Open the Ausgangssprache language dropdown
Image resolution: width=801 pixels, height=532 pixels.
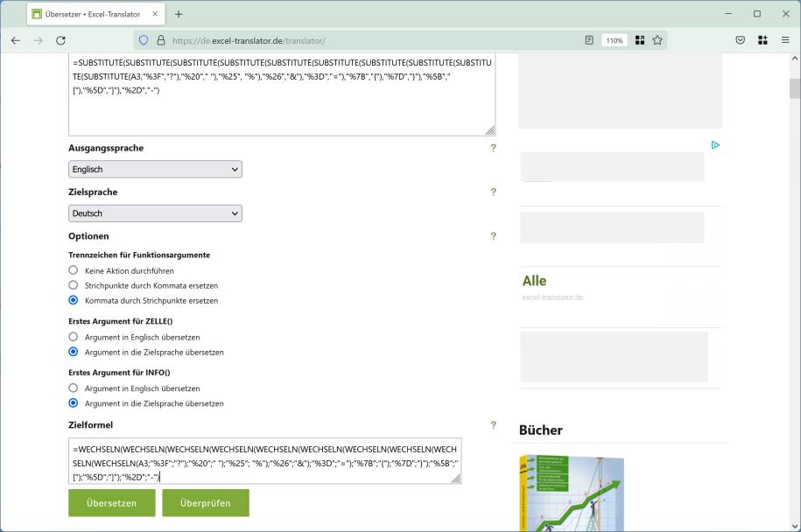[x=155, y=169]
